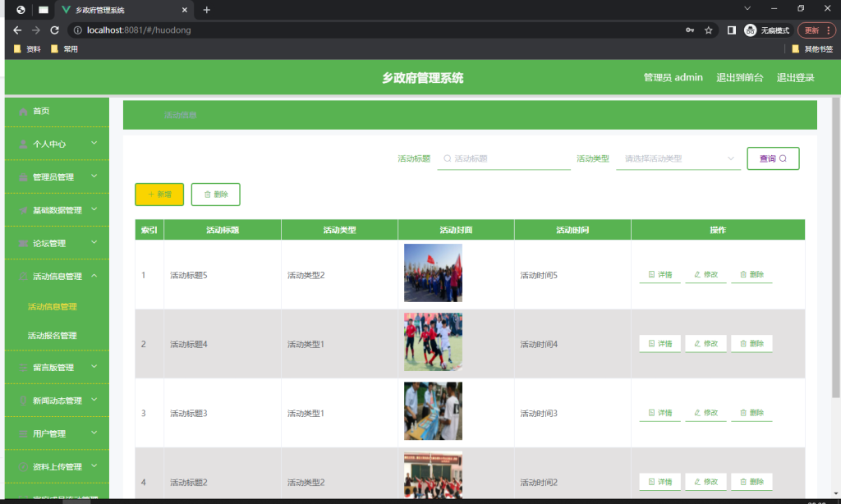Select 活动报名管理 submenu item

coord(53,336)
